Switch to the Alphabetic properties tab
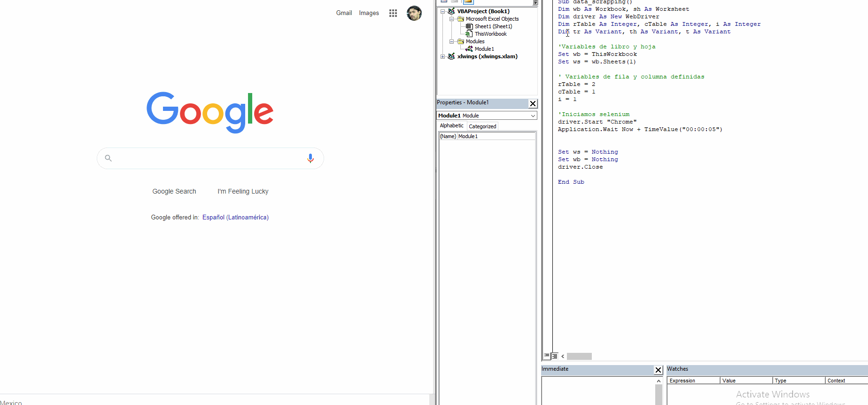Viewport: 868px width, 405px height. coord(452,126)
